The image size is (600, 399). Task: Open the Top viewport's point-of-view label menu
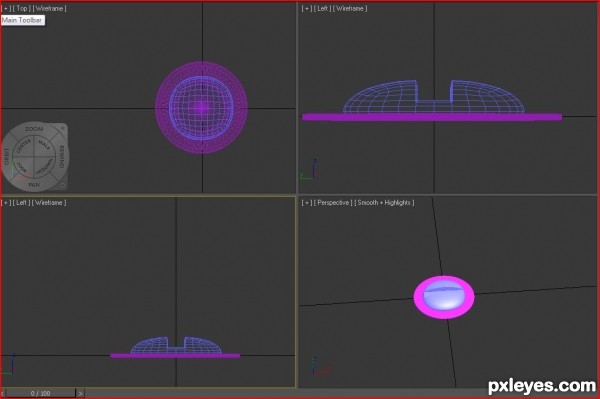[22, 8]
